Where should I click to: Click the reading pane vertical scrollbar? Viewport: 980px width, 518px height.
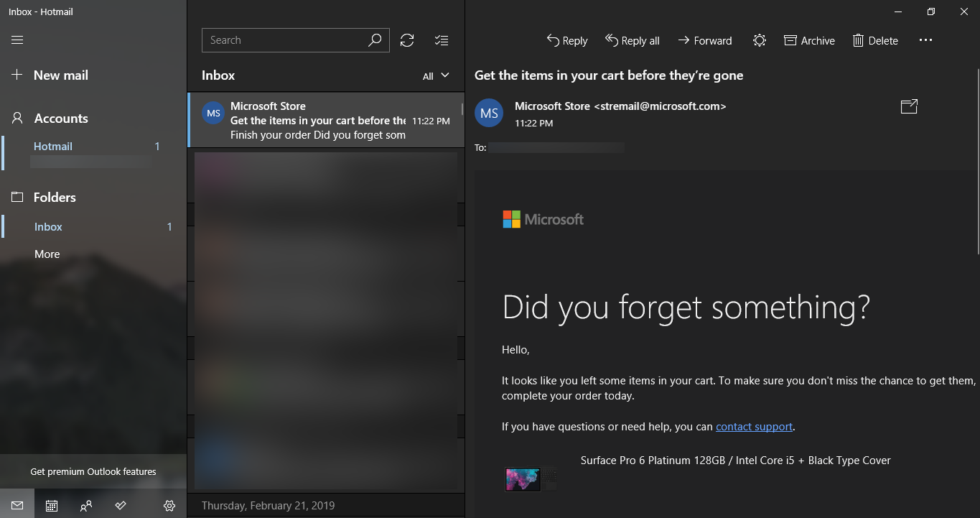click(977, 162)
